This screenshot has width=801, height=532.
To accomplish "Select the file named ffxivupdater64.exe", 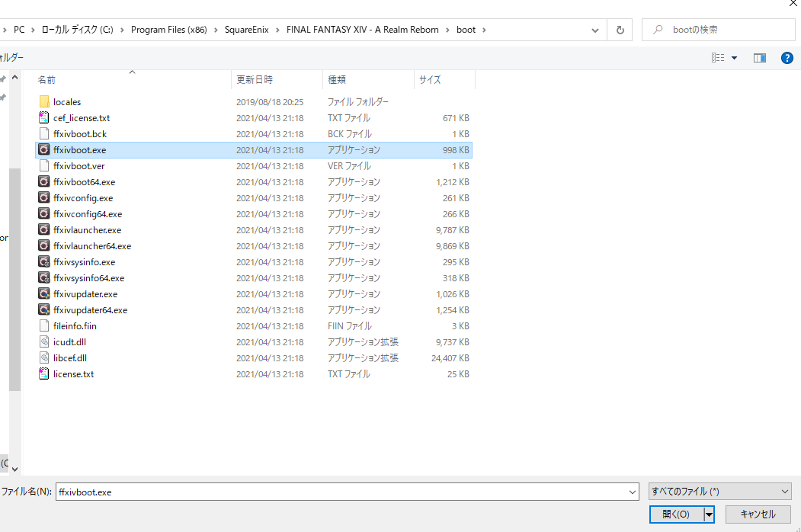I will coord(91,309).
